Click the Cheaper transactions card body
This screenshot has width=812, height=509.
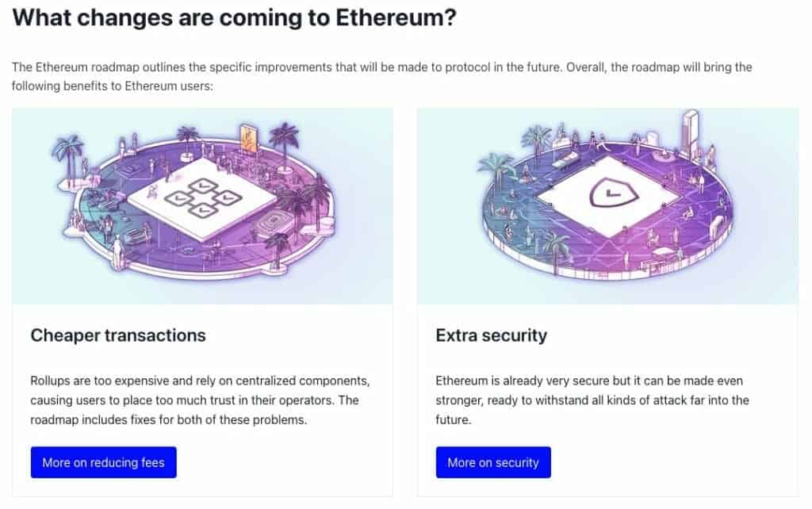pos(202,400)
